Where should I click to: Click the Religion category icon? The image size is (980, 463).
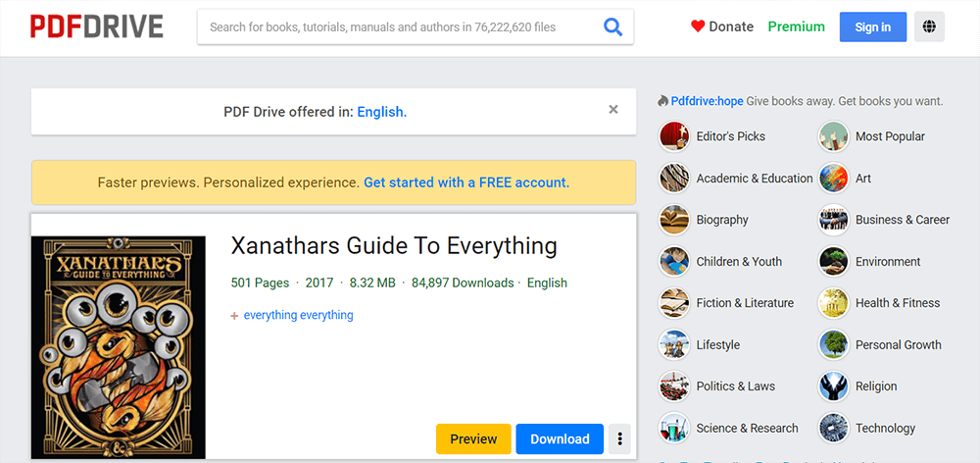tap(833, 386)
